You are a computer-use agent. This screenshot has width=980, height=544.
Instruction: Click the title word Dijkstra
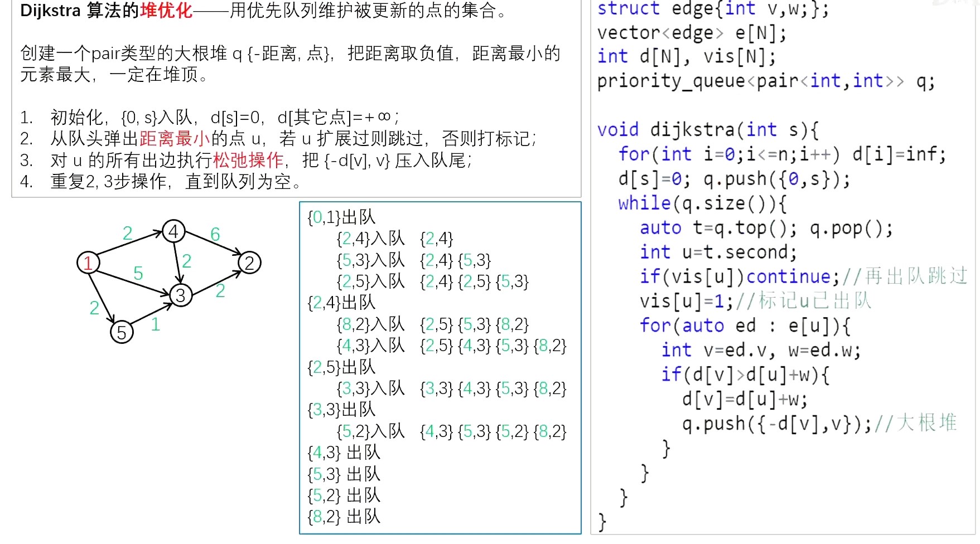(x=51, y=11)
